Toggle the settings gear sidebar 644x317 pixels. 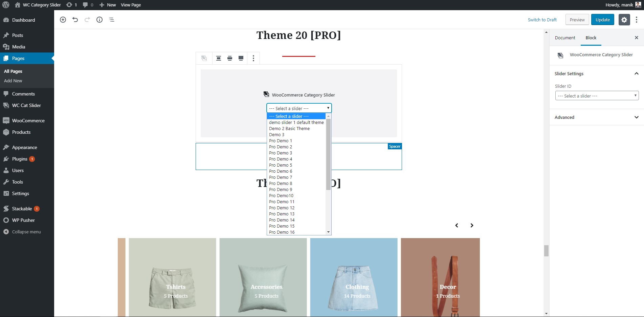coord(624,20)
